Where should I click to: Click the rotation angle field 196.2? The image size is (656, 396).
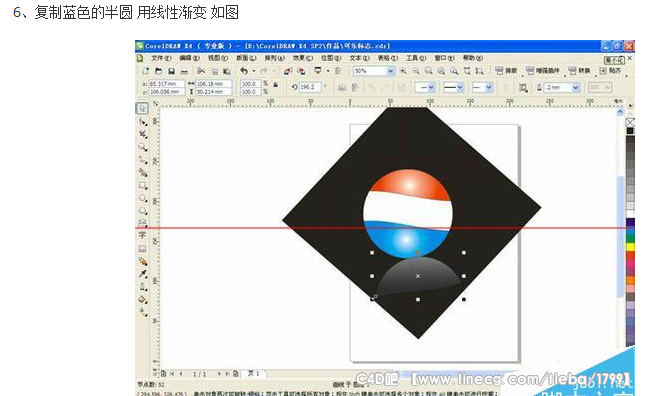point(310,87)
